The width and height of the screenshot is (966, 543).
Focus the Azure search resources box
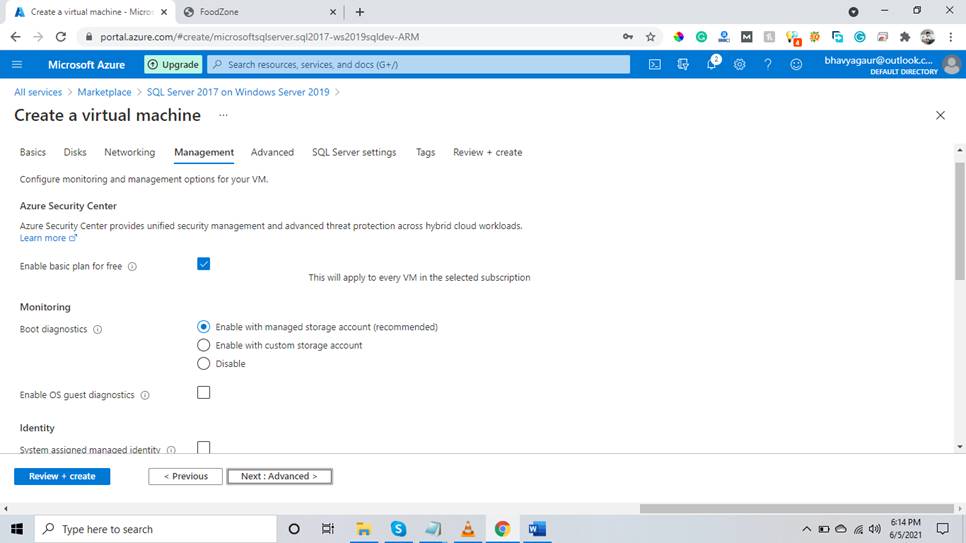click(419, 64)
